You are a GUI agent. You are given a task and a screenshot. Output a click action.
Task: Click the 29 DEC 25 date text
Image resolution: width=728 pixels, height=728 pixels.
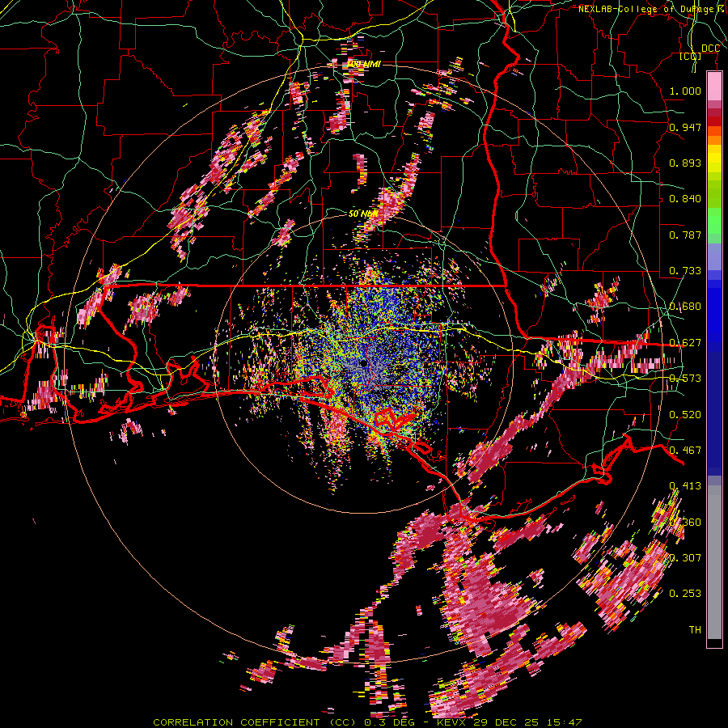(505, 722)
